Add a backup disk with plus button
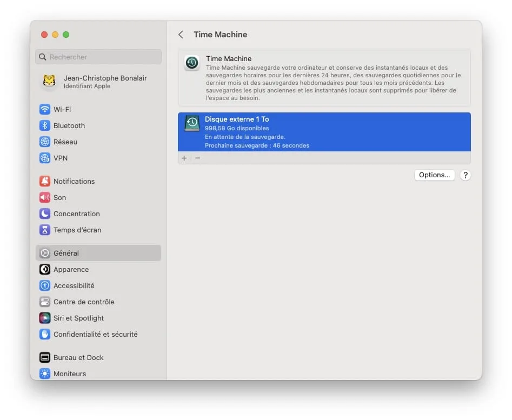The width and height of the screenshot is (512, 420). [184, 158]
